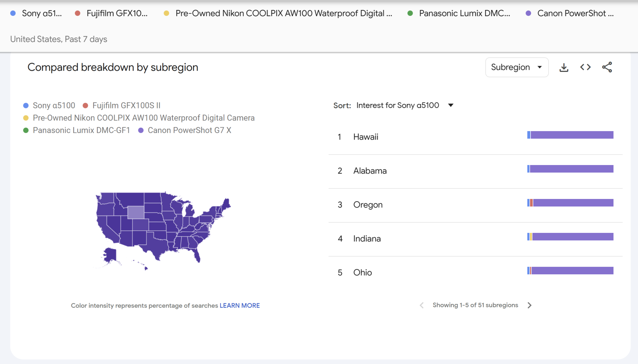The image size is (638, 364).
Task: Click the Canon PowerShot G7 X legend entry
Action: tap(185, 130)
